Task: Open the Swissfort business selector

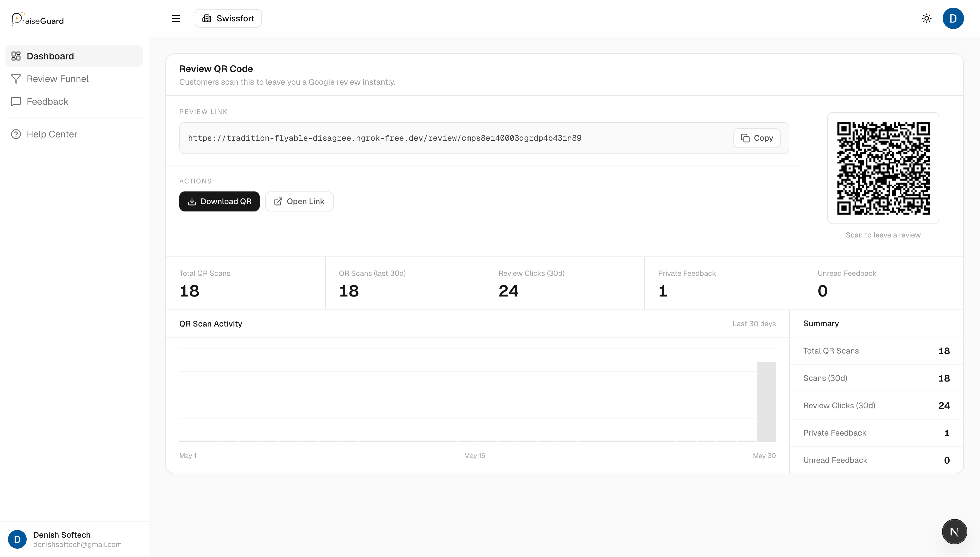Action: (x=228, y=18)
